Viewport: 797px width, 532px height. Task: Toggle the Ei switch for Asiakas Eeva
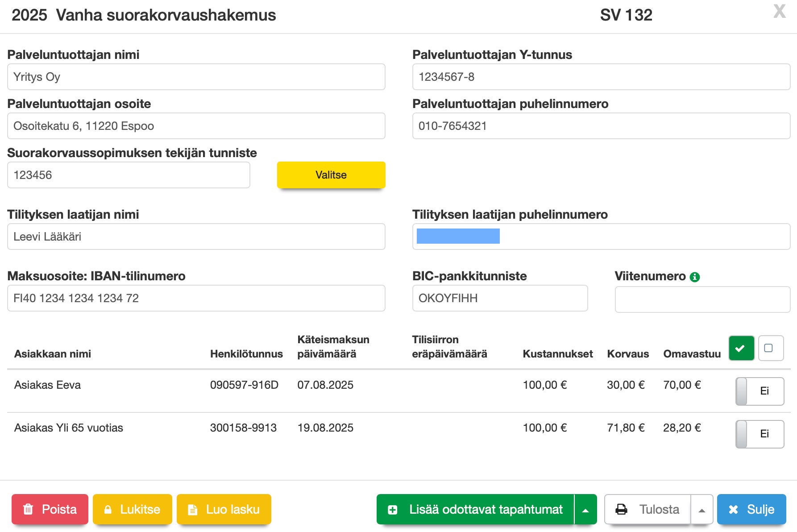[760, 391]
